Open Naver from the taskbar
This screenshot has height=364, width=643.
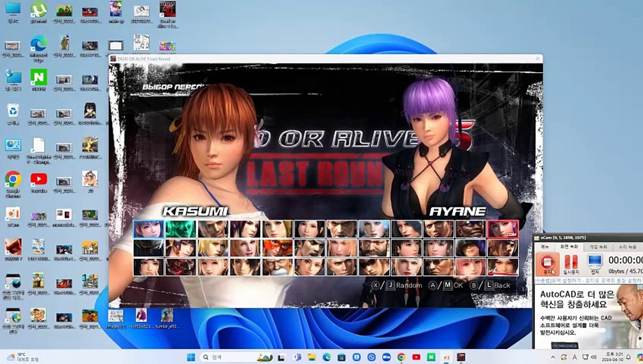coord(431,357)
